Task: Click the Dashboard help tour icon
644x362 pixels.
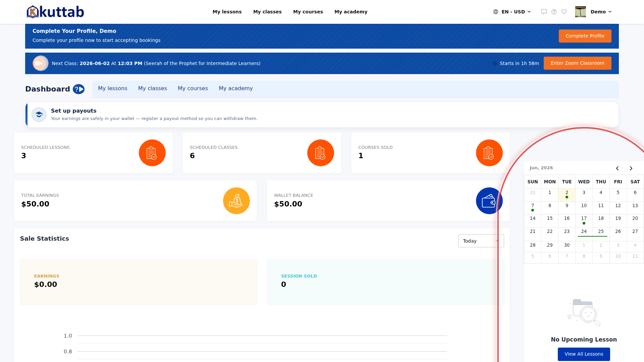Action: click(79, 89)
